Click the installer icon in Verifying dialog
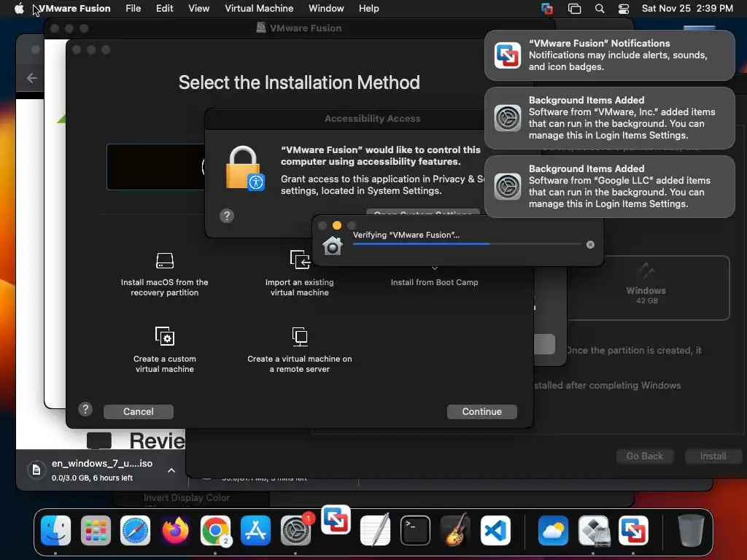This screenshot has width=747, height=560. (x=333, y=246)
